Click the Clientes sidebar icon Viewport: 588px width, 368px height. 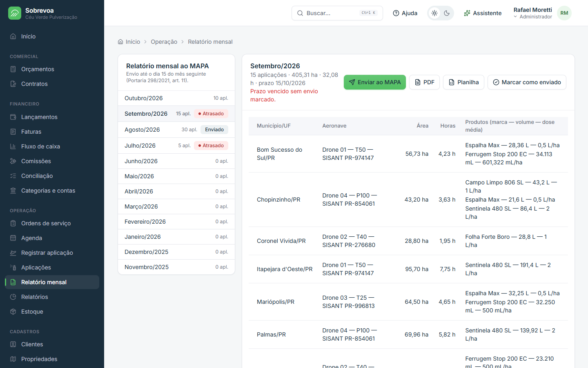click(13, 344)
